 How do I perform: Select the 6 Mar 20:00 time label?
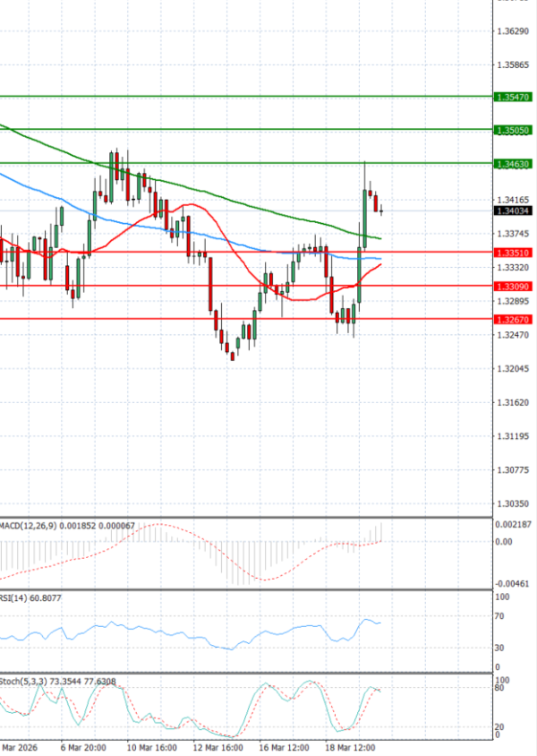point(84,746)
